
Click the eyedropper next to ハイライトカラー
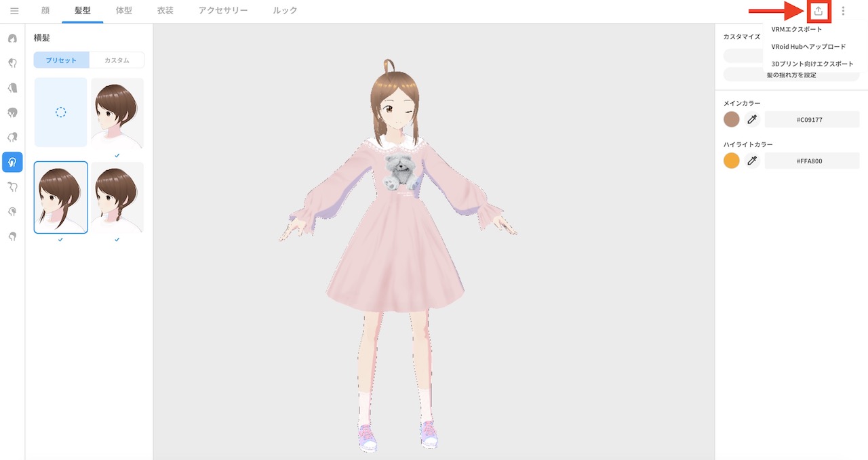pyautogui.click(x=753, y=161)
